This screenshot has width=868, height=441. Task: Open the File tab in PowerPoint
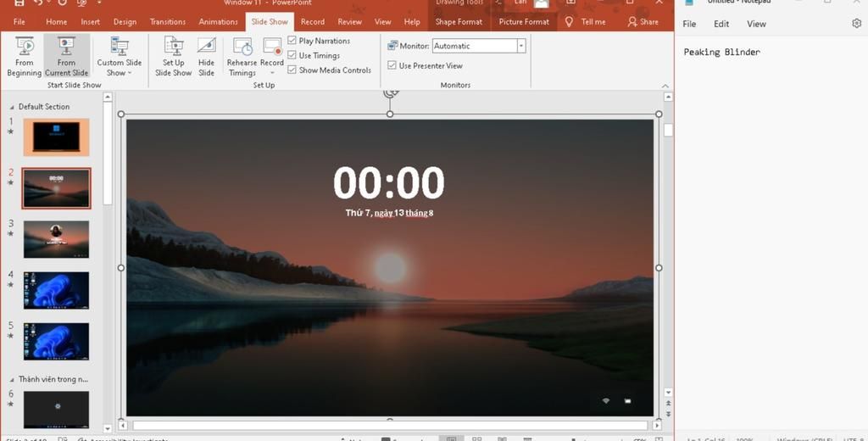pyautogui.click(x=19, y=21)
